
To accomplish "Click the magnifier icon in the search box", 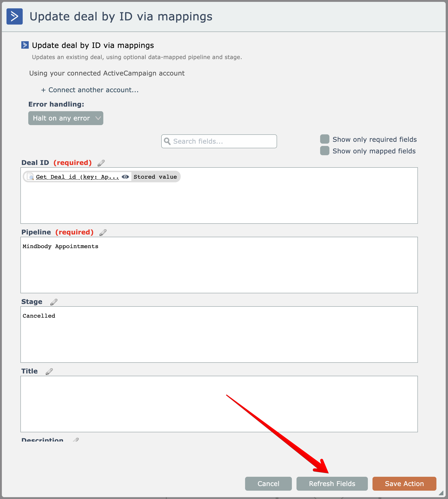I will (167, 141).
